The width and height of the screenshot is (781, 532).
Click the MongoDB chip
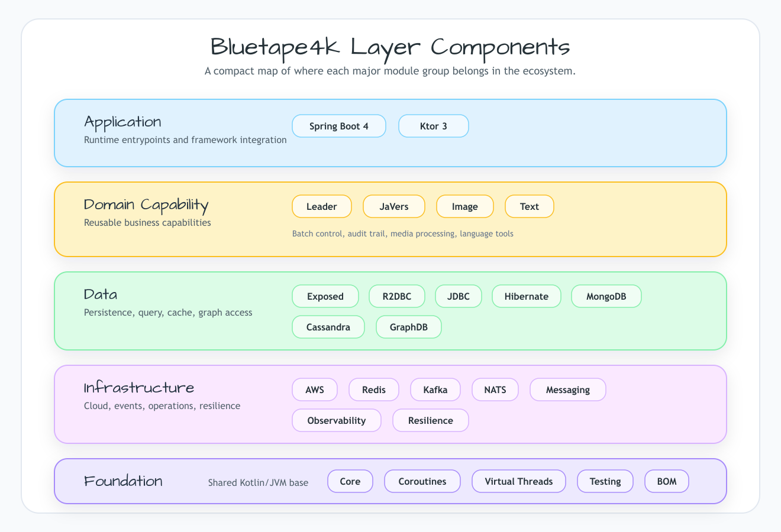coord(606,296)
